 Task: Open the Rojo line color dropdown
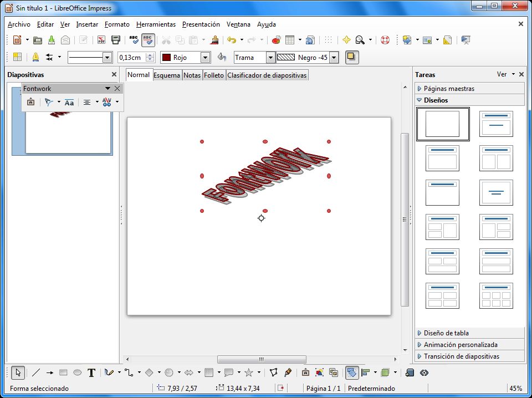pyautogui.click(x=204, y=57)
